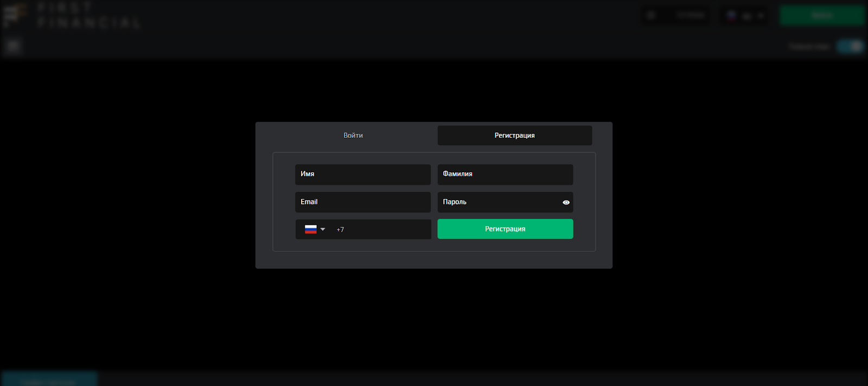Open the blurred language selector in header
The image size is (868, 386).
tap(745, 16)
